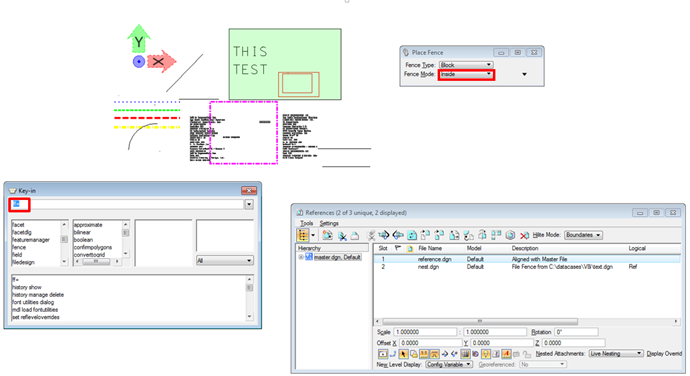Open the All filter dropdown in Key-in

[224, 261]
